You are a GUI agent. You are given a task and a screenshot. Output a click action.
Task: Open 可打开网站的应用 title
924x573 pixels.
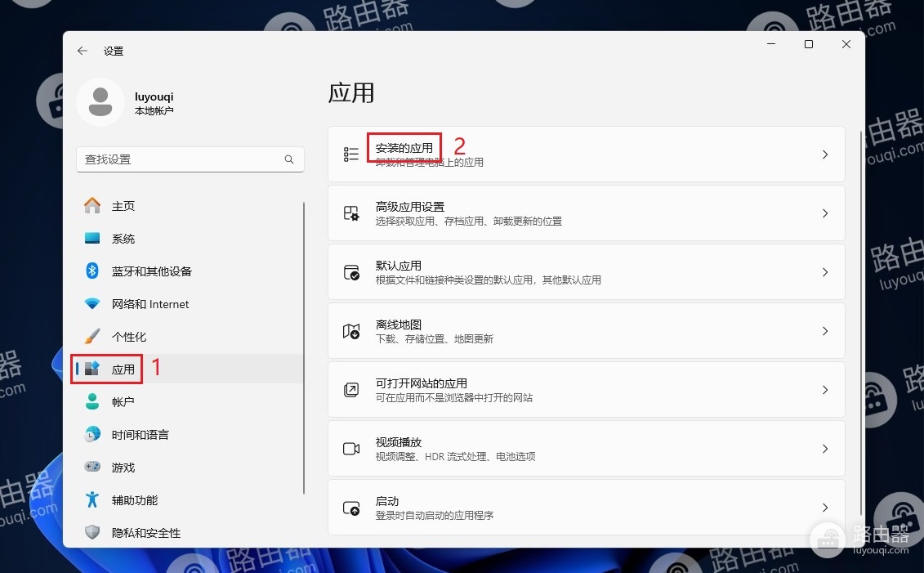tap(422, 383)
